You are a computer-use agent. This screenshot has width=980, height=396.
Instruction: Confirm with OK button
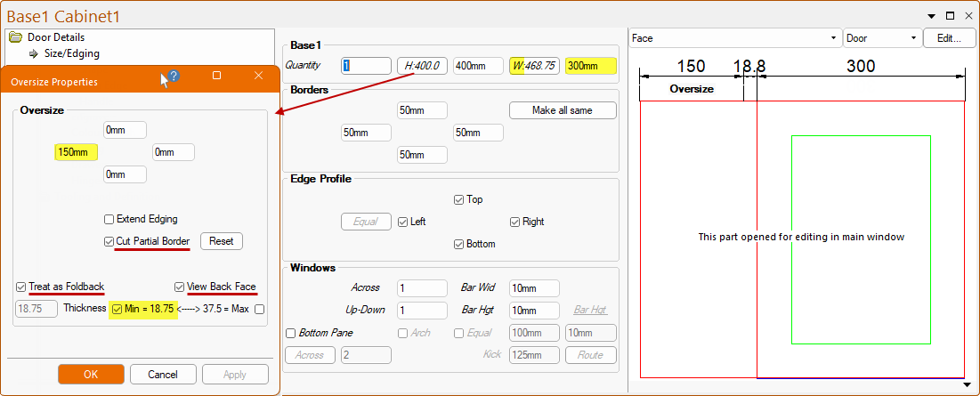pyautogui.click(x=92, y=374)
